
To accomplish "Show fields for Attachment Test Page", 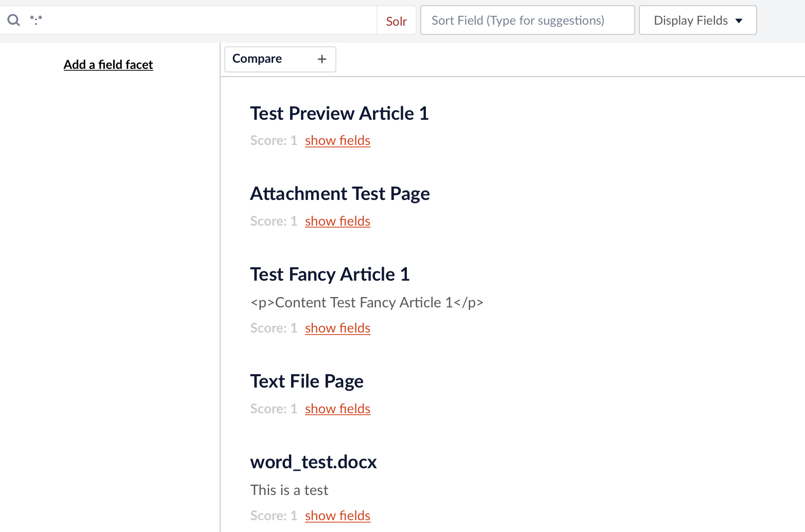I will pos(337,221).
